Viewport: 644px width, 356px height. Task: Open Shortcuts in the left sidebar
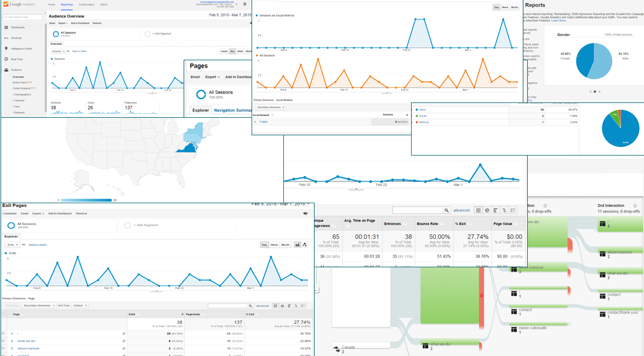16,38
